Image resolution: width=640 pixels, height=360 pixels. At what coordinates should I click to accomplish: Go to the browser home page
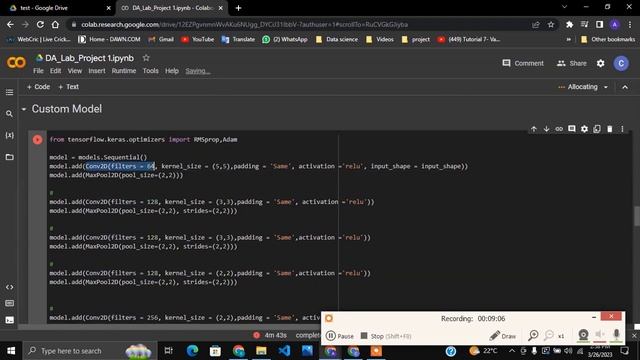click(x=55, y=24)
